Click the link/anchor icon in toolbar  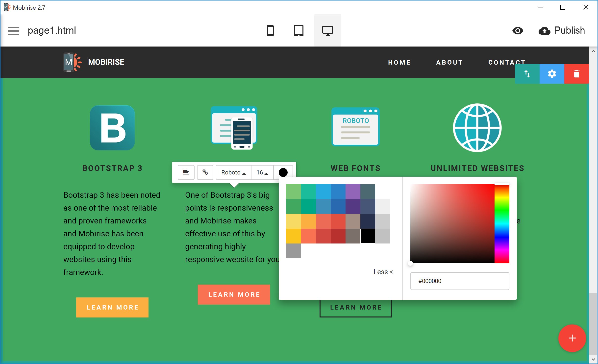tap(205, 172)
